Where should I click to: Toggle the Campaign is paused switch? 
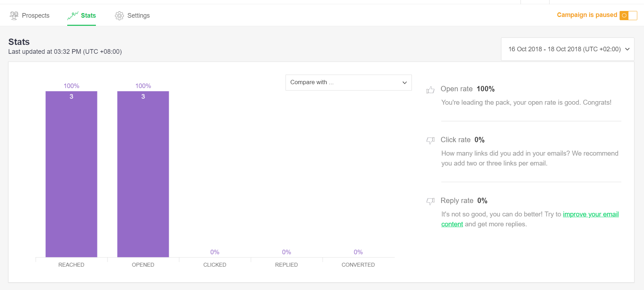point(628,15)
